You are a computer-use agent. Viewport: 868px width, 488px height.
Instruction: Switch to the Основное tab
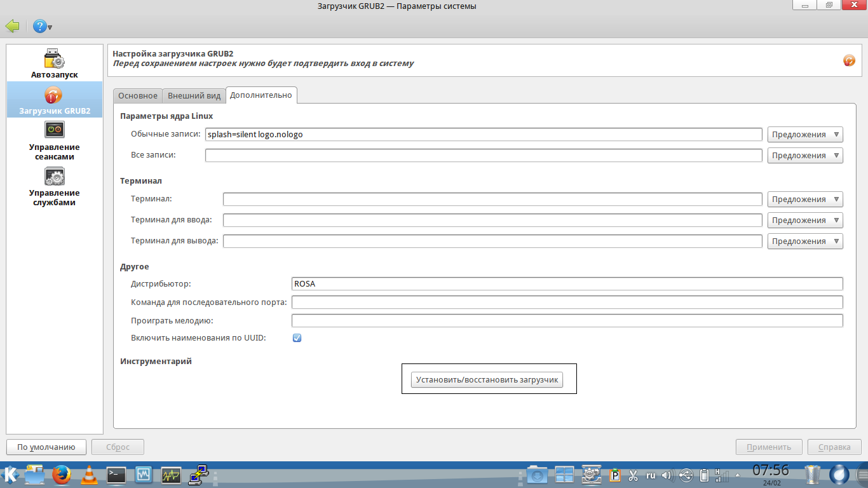tap(138, 96)
